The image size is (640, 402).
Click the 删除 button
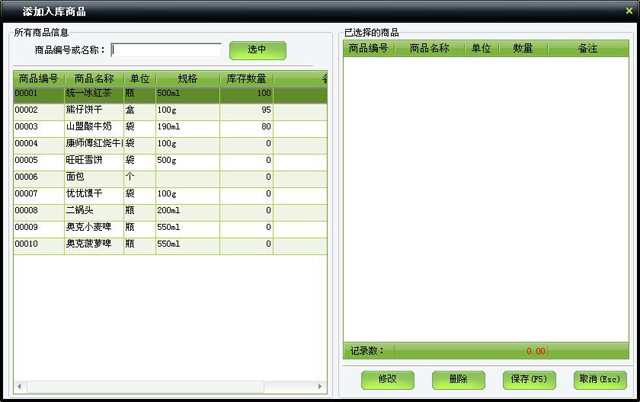point(458,380)
